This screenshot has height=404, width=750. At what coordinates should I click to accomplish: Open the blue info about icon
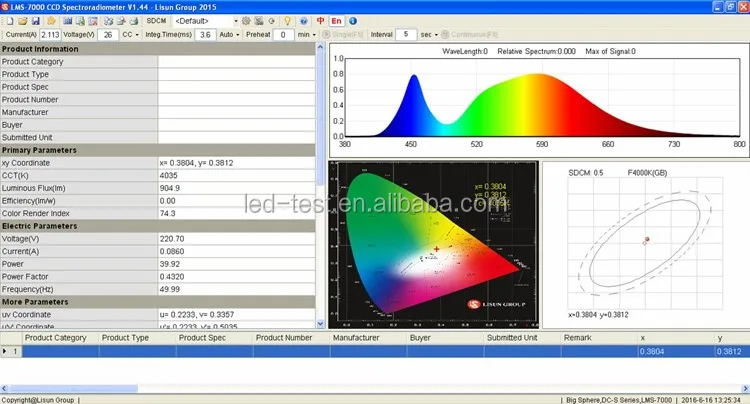point(353,21)
